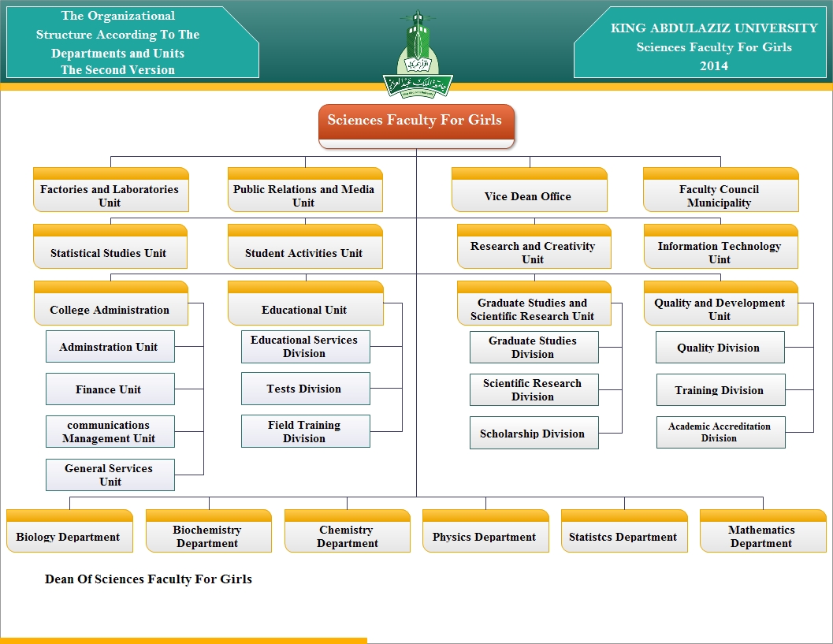Open the Chemistry Department box

[348, 530]
